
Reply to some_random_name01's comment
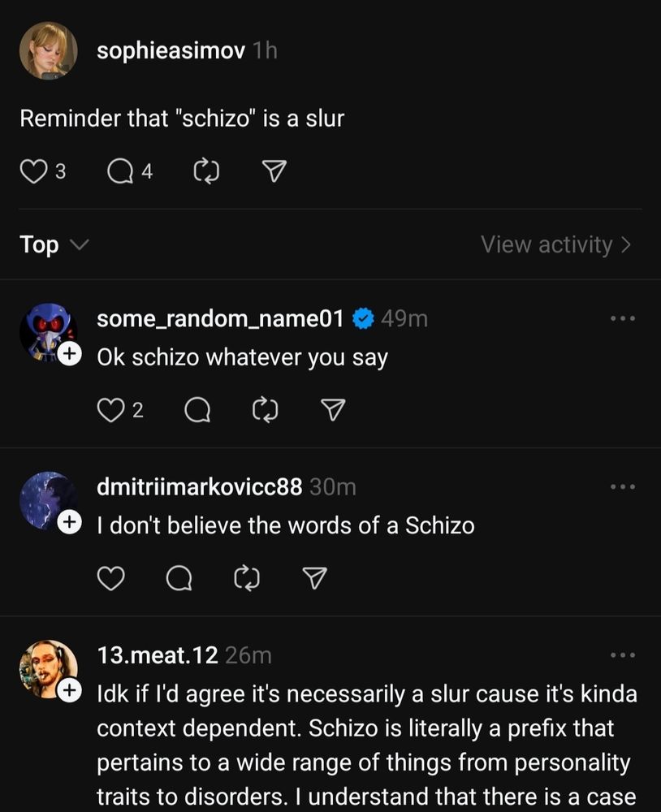point(196,411)
